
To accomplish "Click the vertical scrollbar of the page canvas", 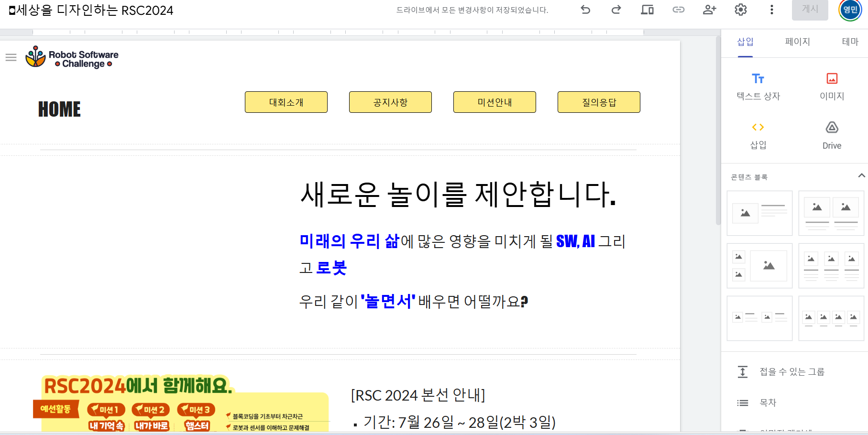I will [718, 130].
